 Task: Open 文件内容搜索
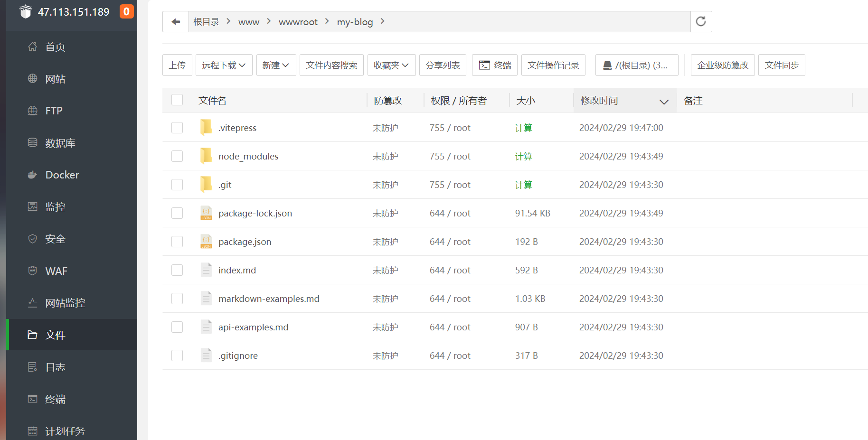[x=331, y=65]
